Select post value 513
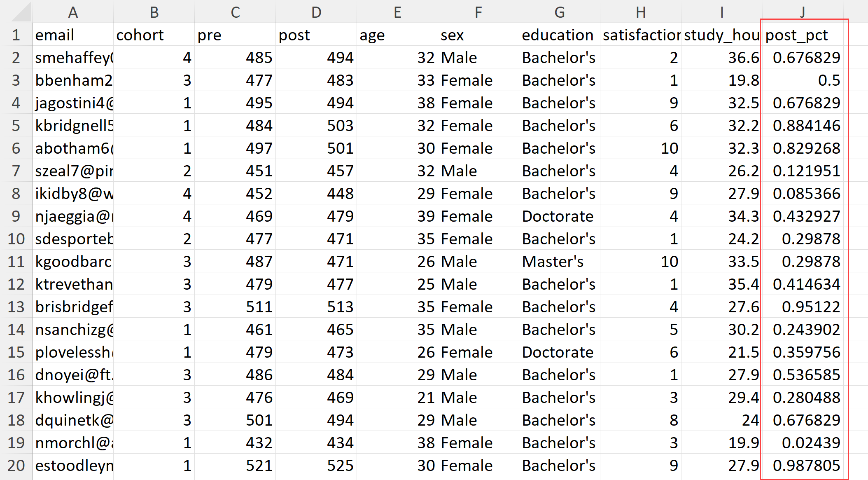Image resolution: width=868 pixels, height=480 pixels. pyautogui.click(x=316, y=307)
